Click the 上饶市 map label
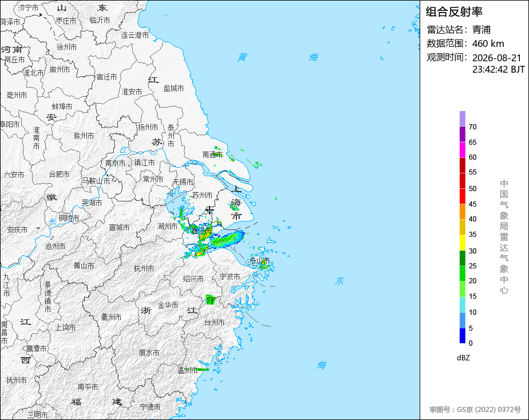This screenshot has height=420, width=529. [x=65, y=327]
